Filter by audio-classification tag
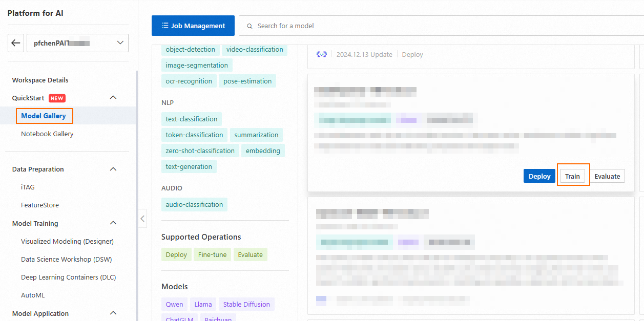The image size is (644, 321). click(x=194, y=204)
